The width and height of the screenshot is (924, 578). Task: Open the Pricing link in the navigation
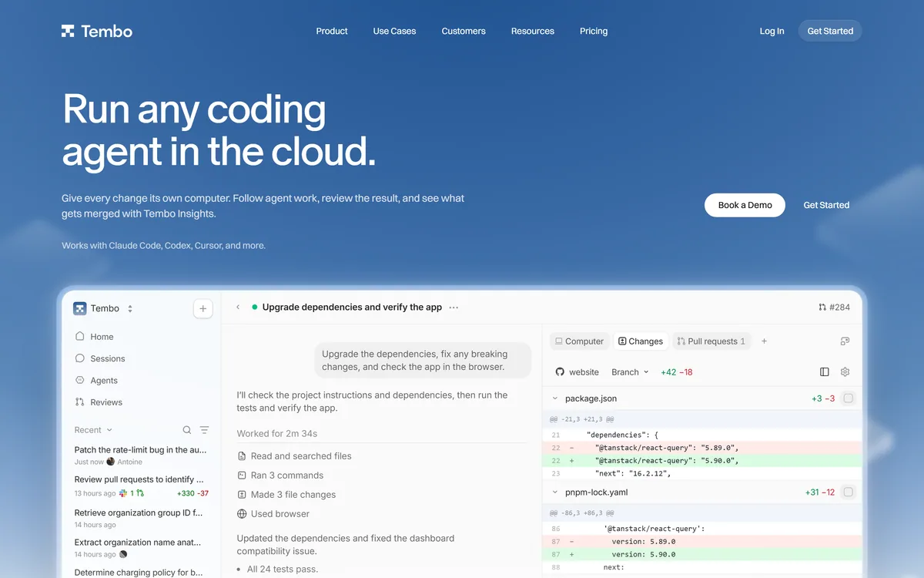pos(594,31)
